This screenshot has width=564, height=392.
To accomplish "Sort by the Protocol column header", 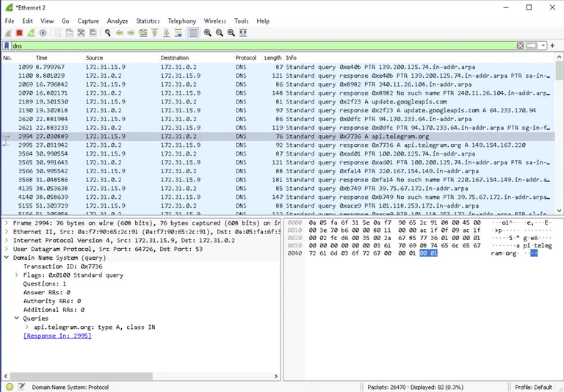I will pyautogui.click(x=247, y=58).
